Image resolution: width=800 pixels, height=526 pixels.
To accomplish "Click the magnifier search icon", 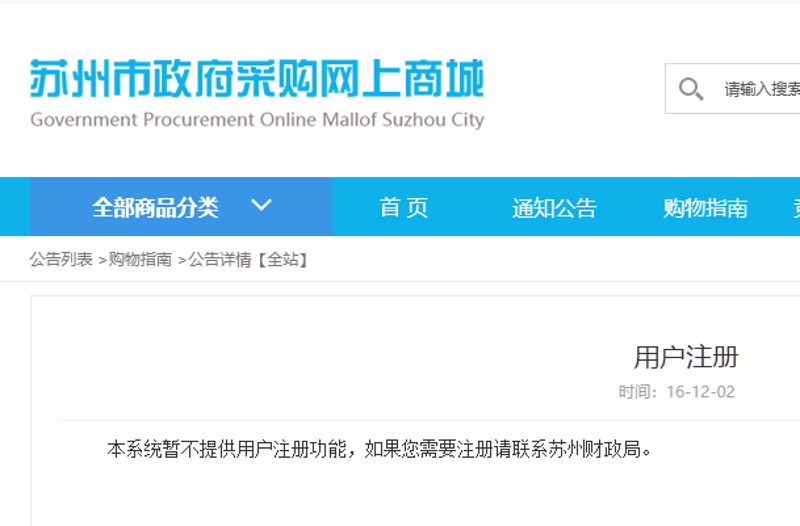I will coord(691,89).
